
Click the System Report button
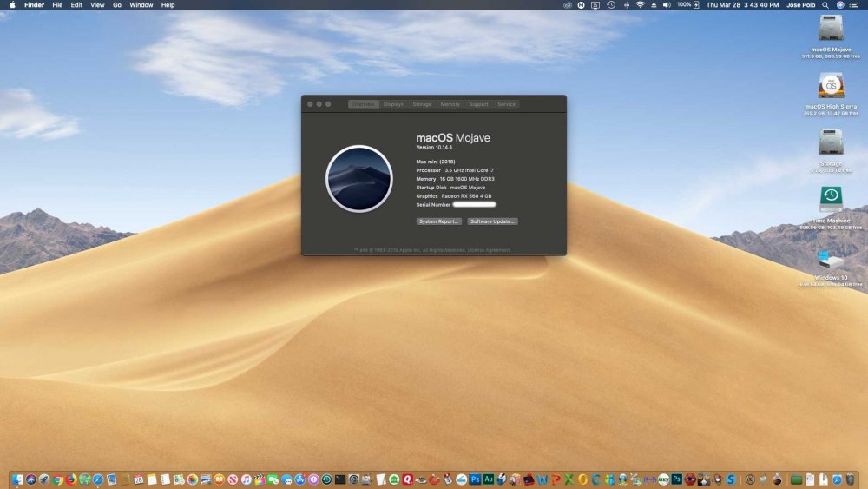pyautogui.click(x=438, y=221)
